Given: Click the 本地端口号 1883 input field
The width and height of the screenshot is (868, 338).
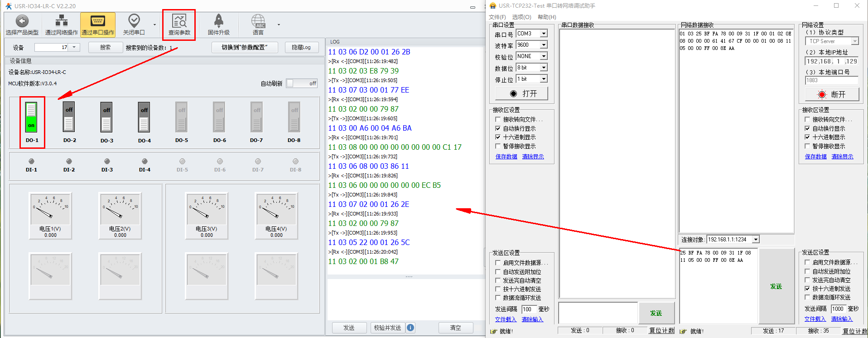Looking at the screenshot, I should point(831,80).
